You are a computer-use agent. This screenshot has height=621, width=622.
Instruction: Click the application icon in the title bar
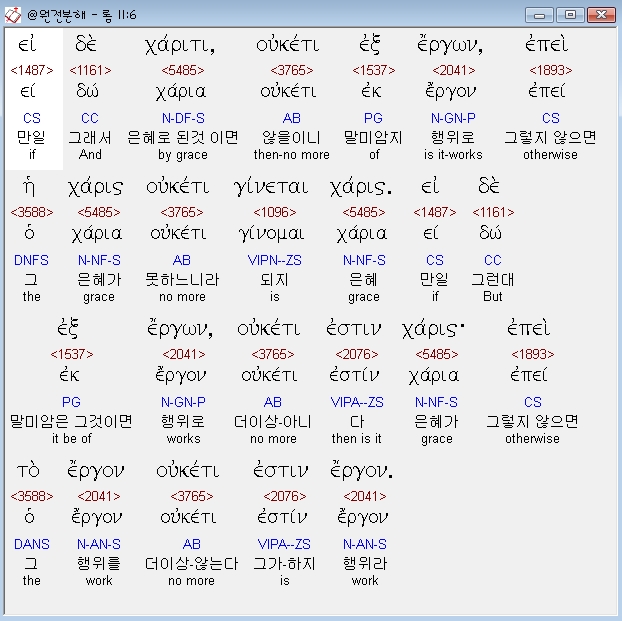coord(12,15)
